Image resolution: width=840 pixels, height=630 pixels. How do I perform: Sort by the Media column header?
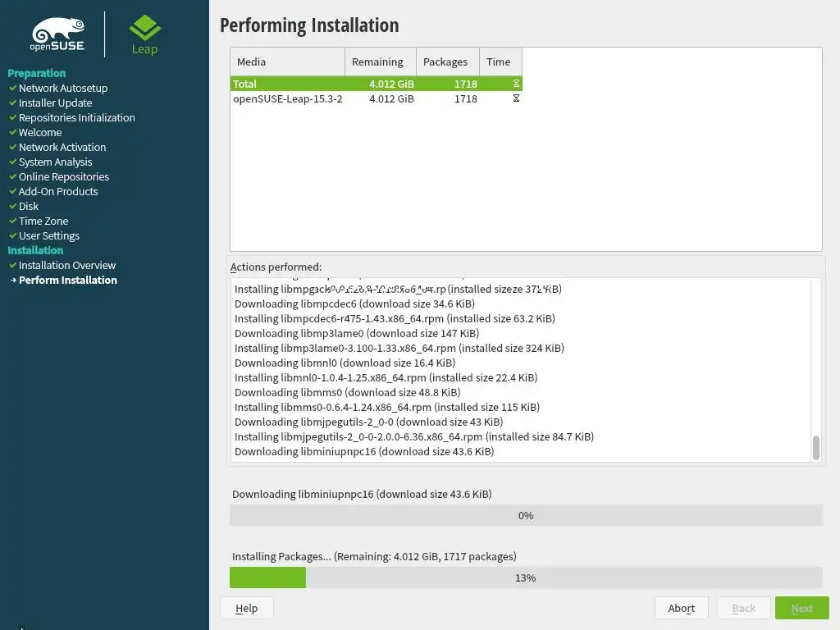coord(288,62)
